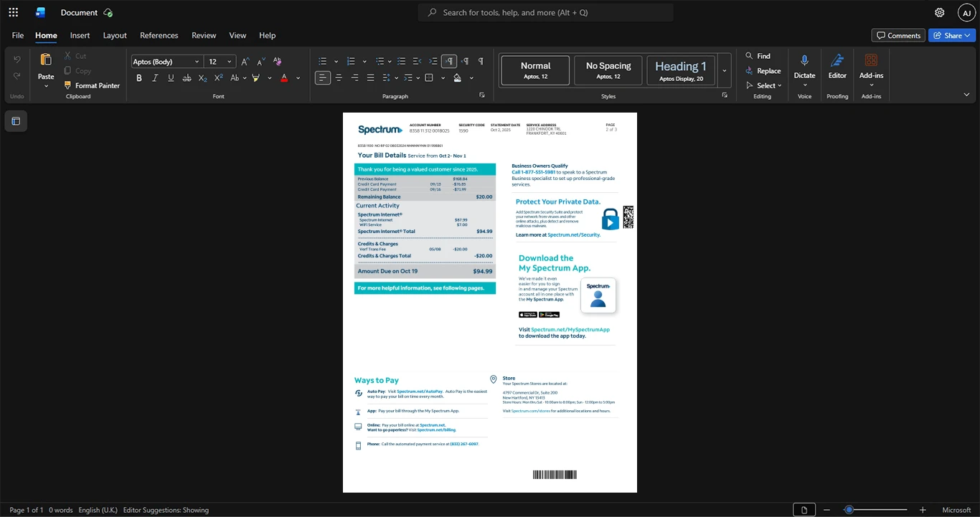
Task: Click the search box for tools and help
Action: pyautogui.click(x=546, y=12)
